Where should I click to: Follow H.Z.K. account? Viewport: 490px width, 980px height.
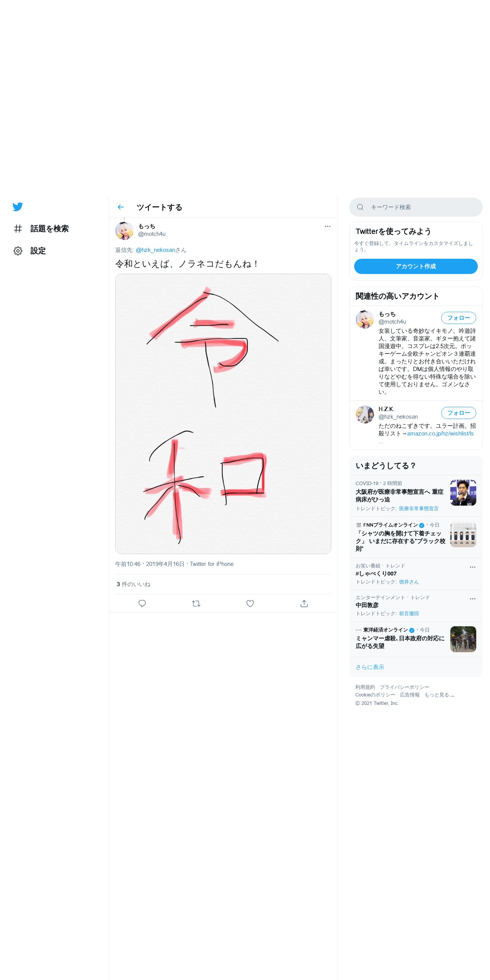(x=458, y=413)
